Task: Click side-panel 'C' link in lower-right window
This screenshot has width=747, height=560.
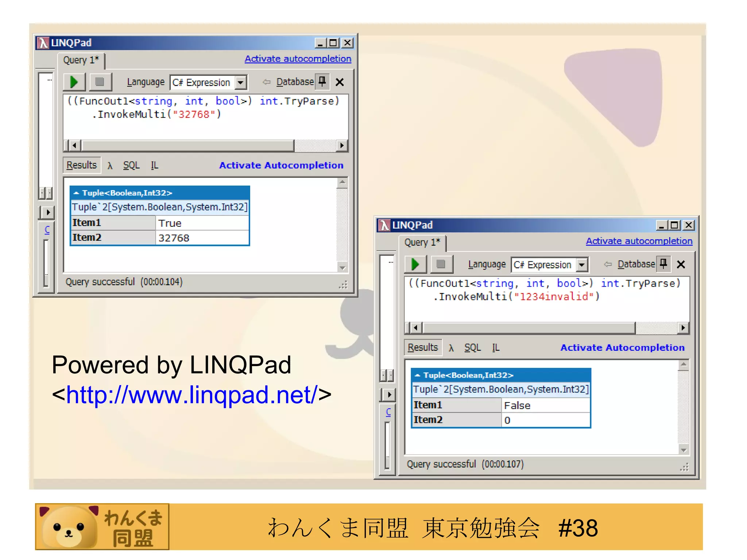Action: coord(388,412)
